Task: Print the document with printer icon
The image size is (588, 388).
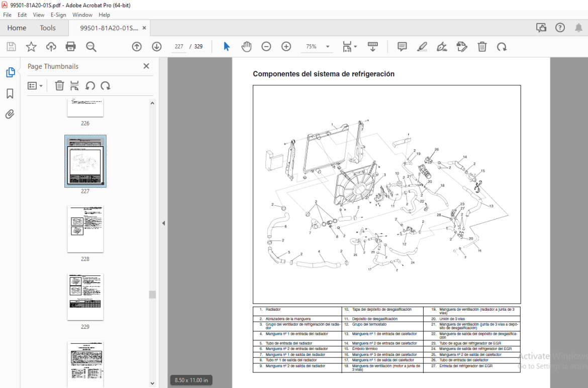Action: [x=70, y=47]
